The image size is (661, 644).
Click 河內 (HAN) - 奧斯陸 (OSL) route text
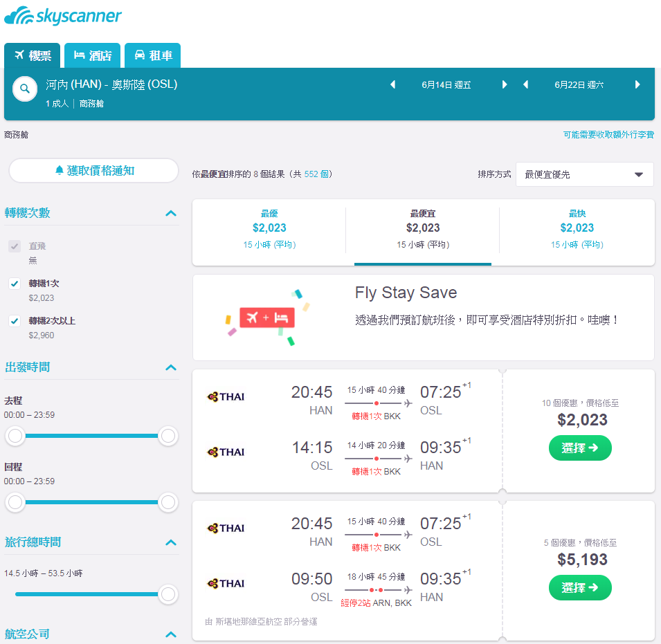tap(111, 84)
